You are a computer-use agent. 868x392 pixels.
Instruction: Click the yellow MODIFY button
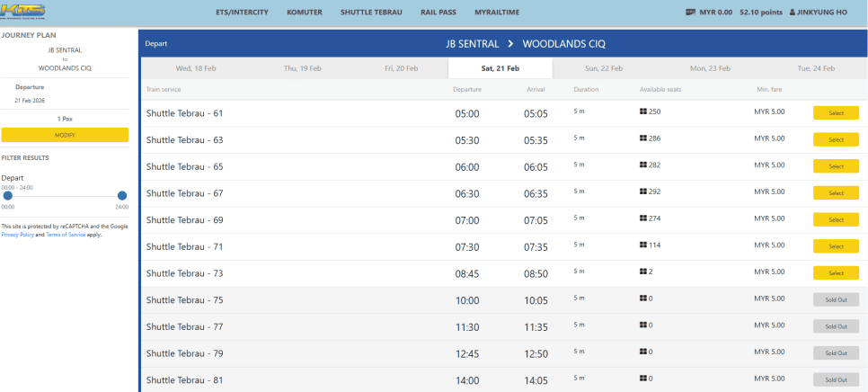pos(65,135)
